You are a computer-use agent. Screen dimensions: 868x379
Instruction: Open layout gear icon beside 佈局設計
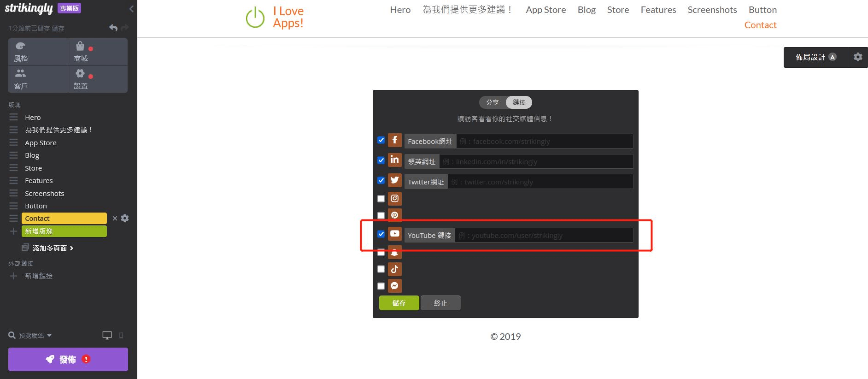858,57
